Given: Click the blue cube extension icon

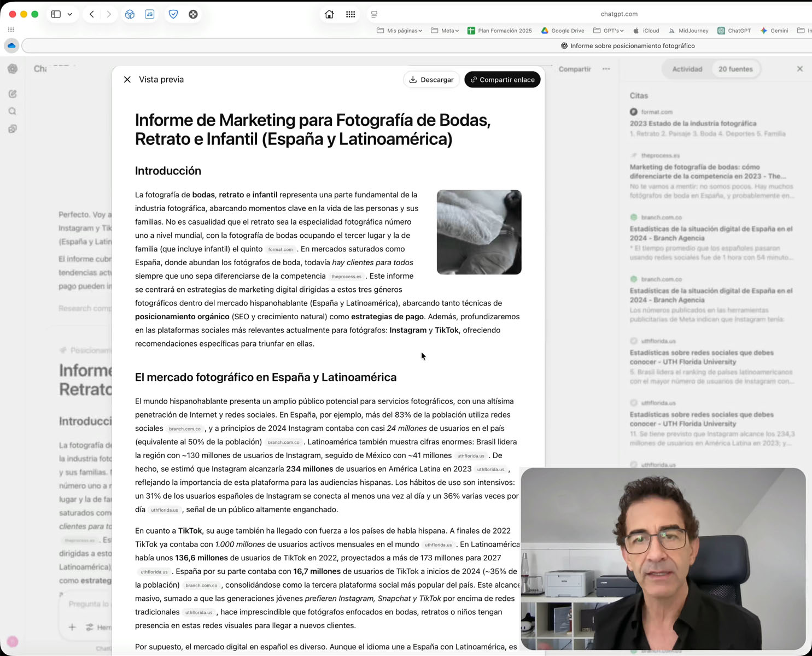Looking at the screenshot, I should pyautogui.click(x=130, y=14).
